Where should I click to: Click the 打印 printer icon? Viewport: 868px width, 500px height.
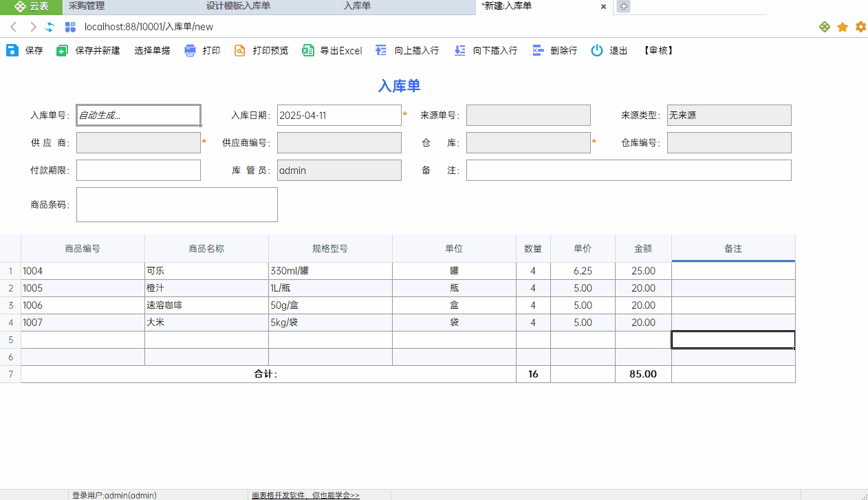[191, 50]
